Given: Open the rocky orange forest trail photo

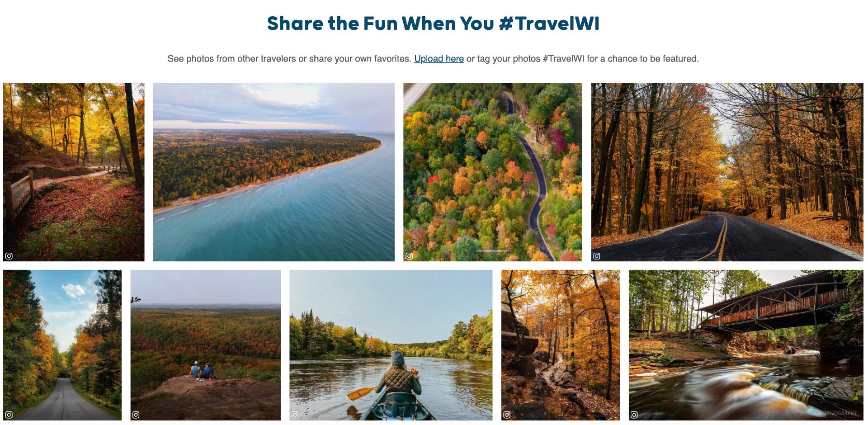Looking at the screenshot, I should (561, 345).
